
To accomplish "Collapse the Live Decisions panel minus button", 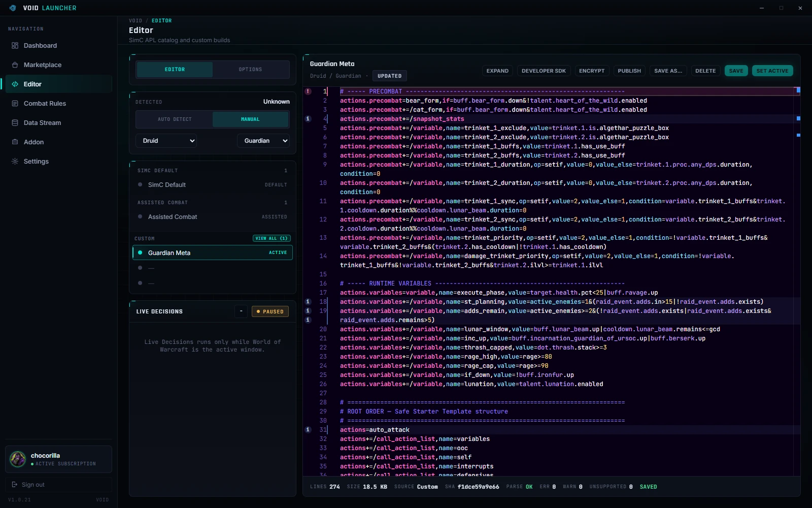I will coord(241,311).
